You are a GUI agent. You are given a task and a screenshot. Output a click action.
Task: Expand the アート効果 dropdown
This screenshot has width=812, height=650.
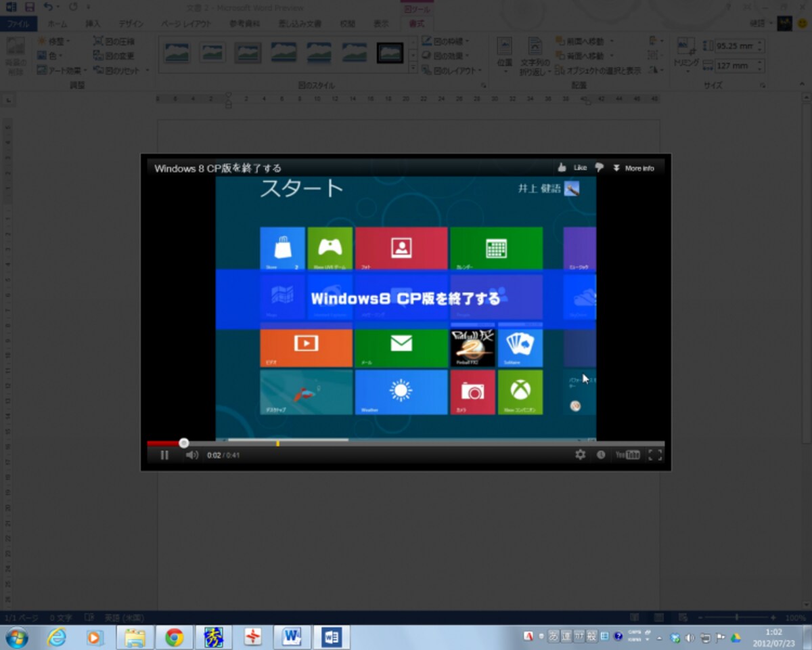pos(62,70)
